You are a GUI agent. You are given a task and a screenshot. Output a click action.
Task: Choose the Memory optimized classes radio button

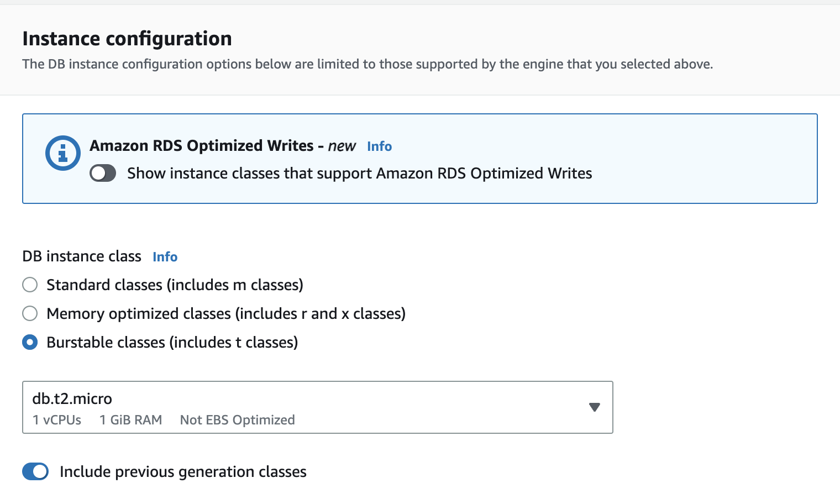point(30,314)
